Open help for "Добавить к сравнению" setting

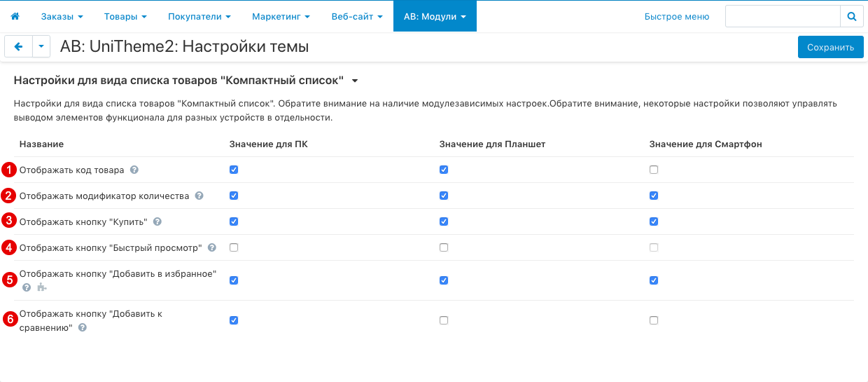click(x=83, y=327)
